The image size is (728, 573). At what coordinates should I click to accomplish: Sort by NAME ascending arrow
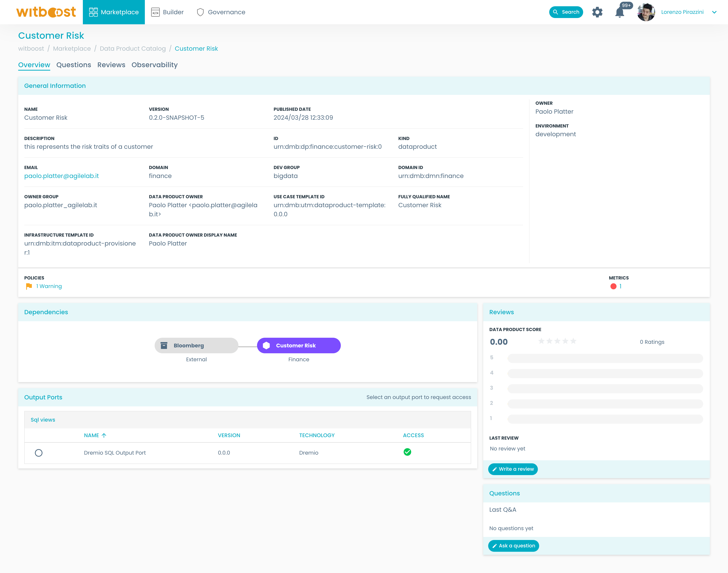point(104,435)
